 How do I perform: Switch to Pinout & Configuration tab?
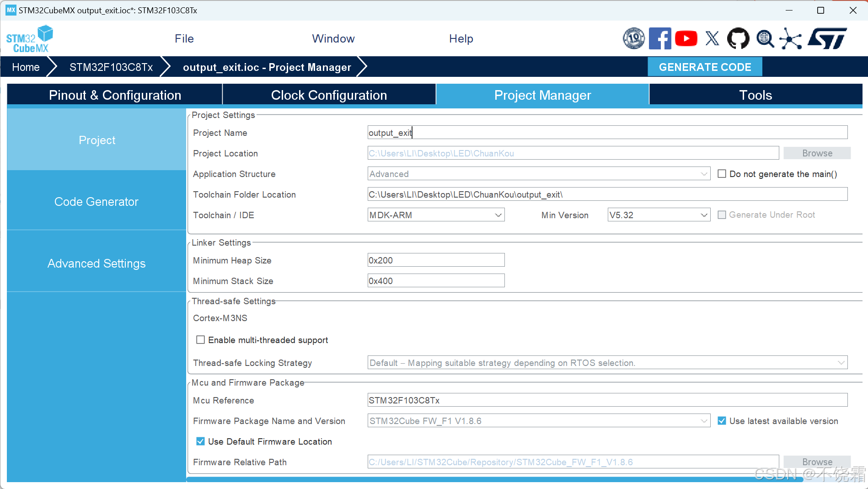[x=115, y=95]
